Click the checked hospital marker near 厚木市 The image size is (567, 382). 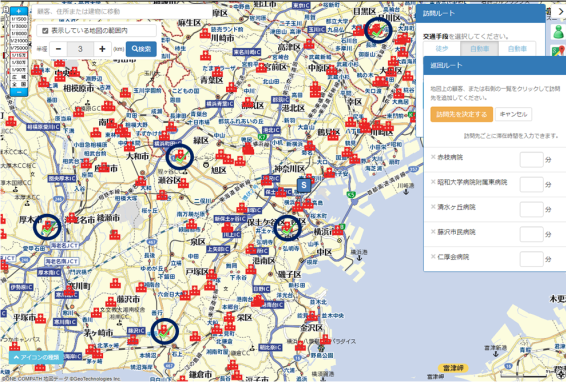pyautogui.click(x=47, y=227)
